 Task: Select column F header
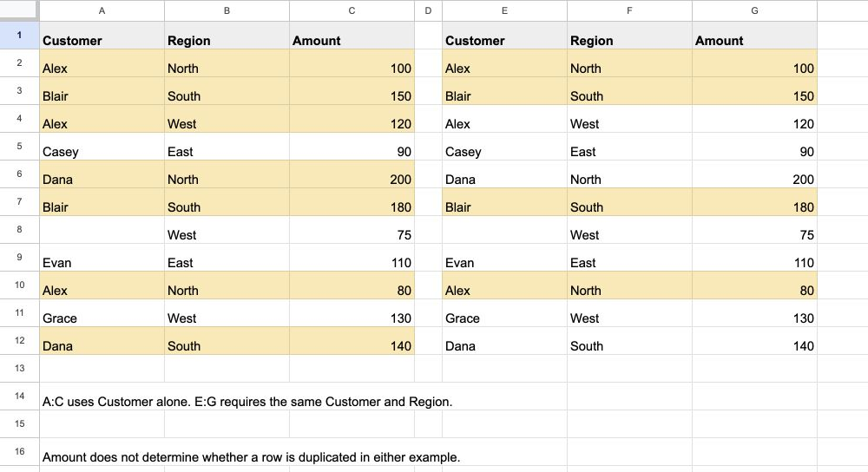(x=629, y=10)
